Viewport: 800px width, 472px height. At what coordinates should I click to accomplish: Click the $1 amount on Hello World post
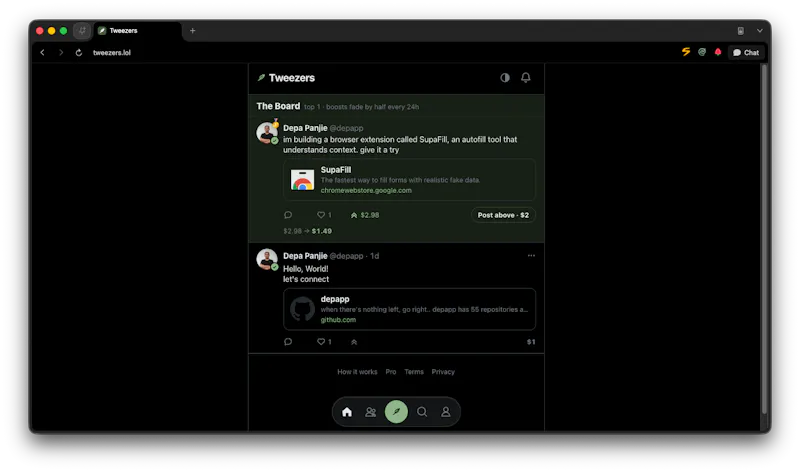[531, 342]
